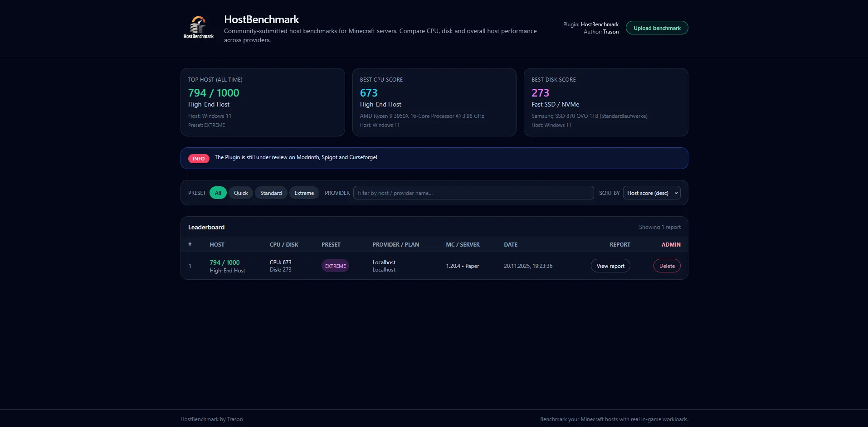Select the All preset filter

(x=218, y=193)
